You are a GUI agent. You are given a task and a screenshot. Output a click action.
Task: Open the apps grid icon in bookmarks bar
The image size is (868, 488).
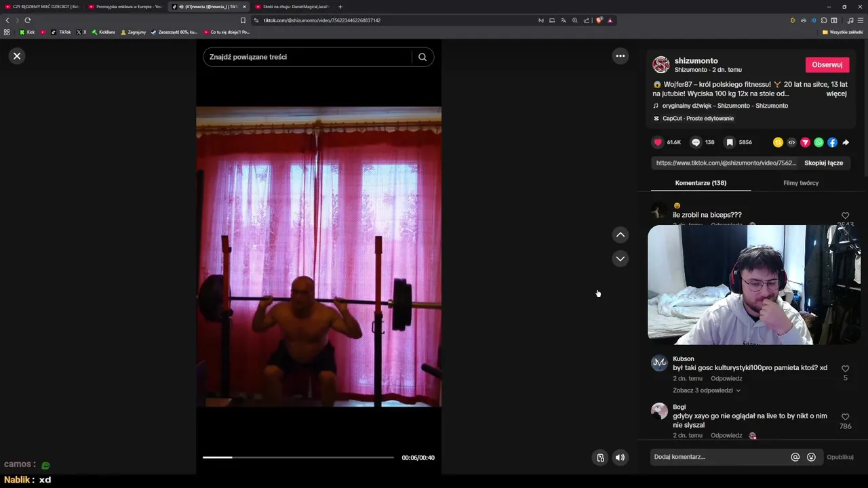click(x=7, y=32)
